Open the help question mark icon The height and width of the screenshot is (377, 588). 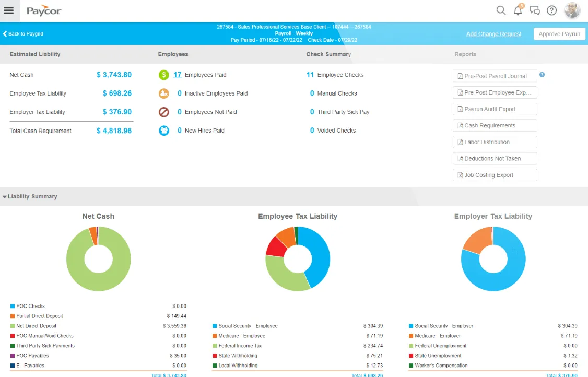pos(551,10)
